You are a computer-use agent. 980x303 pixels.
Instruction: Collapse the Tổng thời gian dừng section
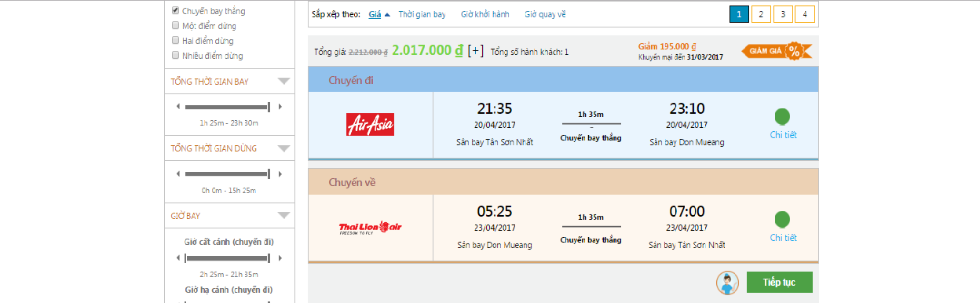point(284,148)
